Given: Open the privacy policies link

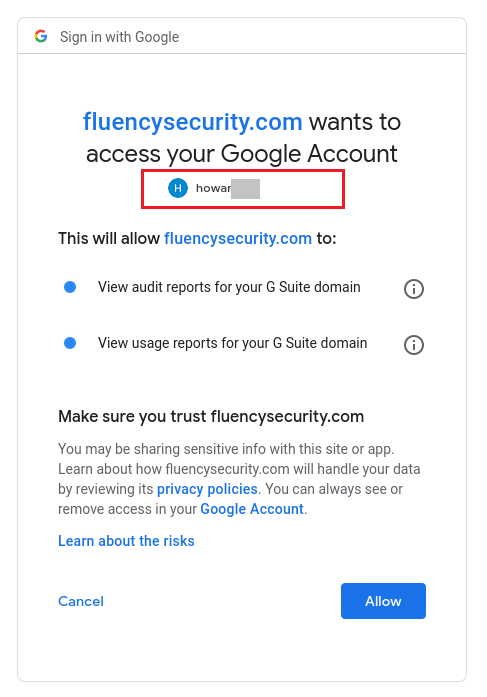Looking at the screenshot, I should pos(207,489).
